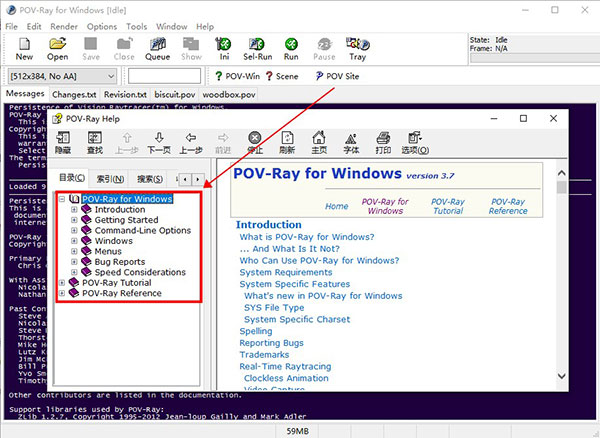
Task: Open the POV-Ray Reference header link
Action: [508, 206]
